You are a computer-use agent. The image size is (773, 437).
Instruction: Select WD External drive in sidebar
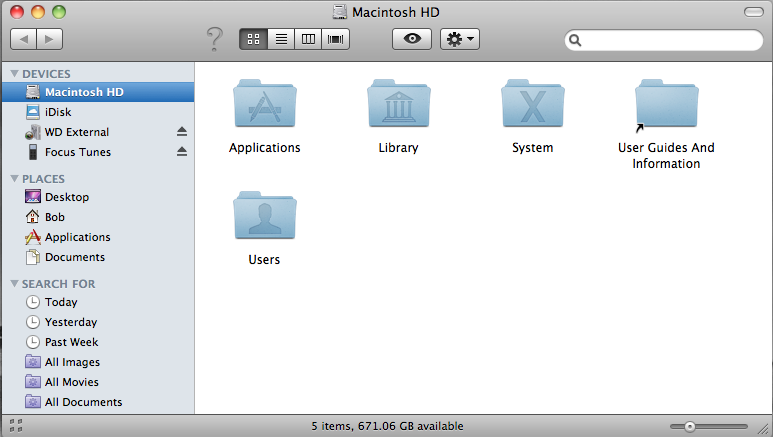point(98,132)
